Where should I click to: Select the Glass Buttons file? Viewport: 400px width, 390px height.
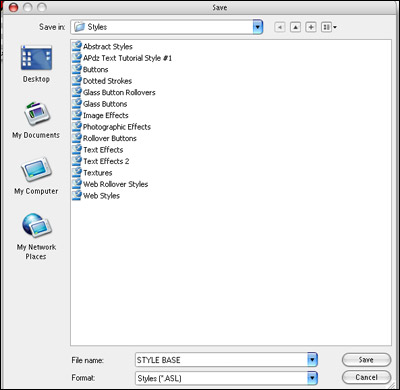coord(100,104)
